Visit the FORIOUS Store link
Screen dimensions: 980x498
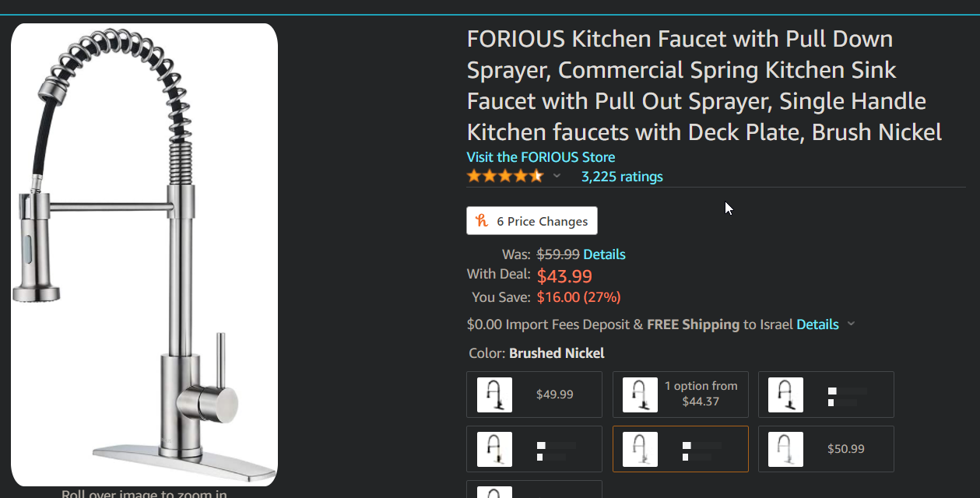[541, 157]
